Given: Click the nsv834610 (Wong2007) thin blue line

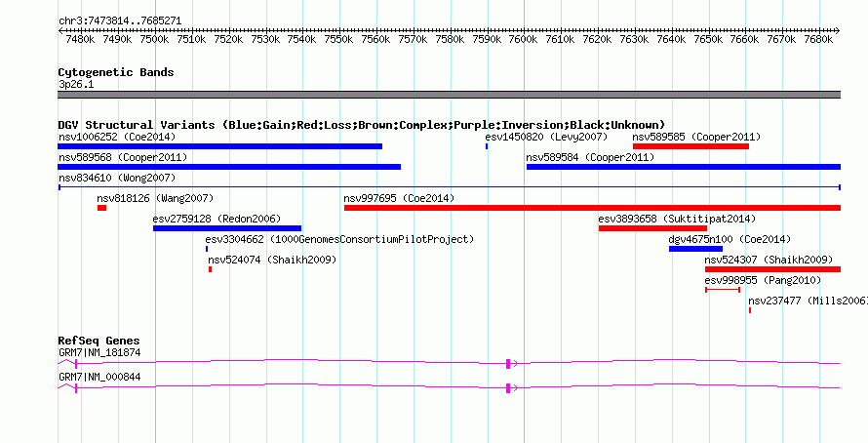Looking at the screenshot, I should click(449, 187).
